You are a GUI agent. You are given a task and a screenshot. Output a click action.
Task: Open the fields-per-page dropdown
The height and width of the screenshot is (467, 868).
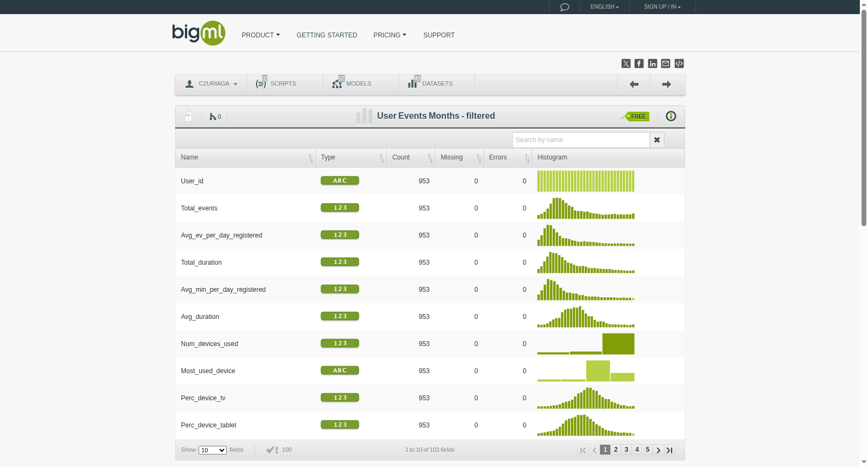coord(213,450)
